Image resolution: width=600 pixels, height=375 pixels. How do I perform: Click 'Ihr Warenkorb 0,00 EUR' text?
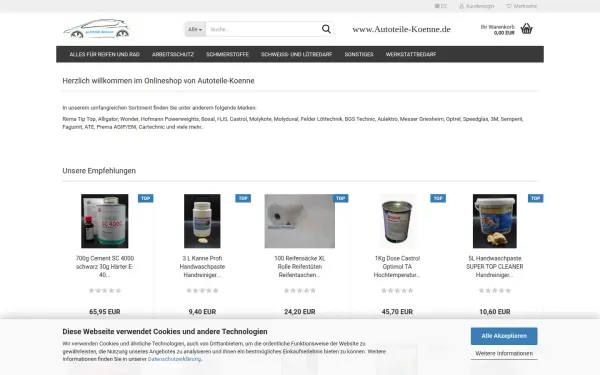tap(497, 30)
